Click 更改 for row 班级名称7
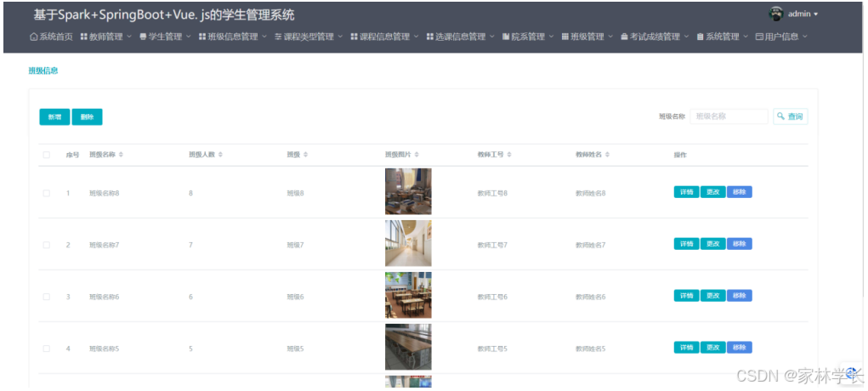 713,244
